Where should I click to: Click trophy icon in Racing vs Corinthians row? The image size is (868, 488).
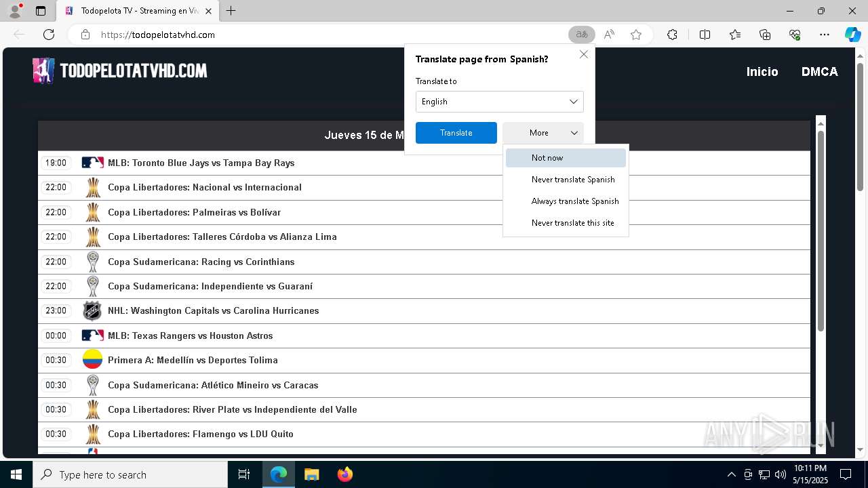93,262
